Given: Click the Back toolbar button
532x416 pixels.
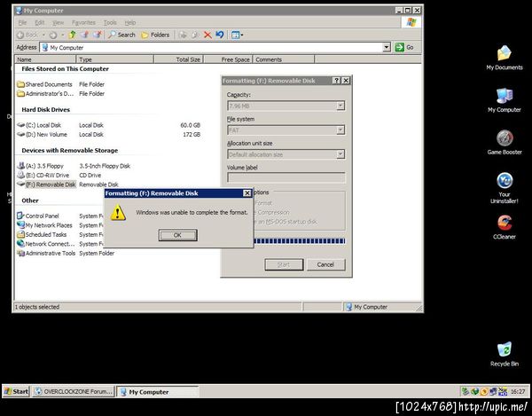Looking at the screenshot, I should click(27, 35).
